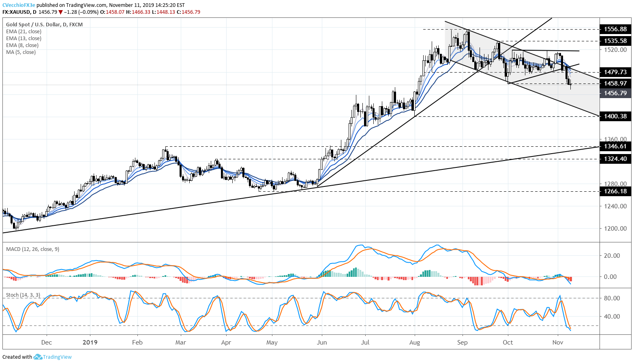Click the Apr label on time axis

pos(226,343)
